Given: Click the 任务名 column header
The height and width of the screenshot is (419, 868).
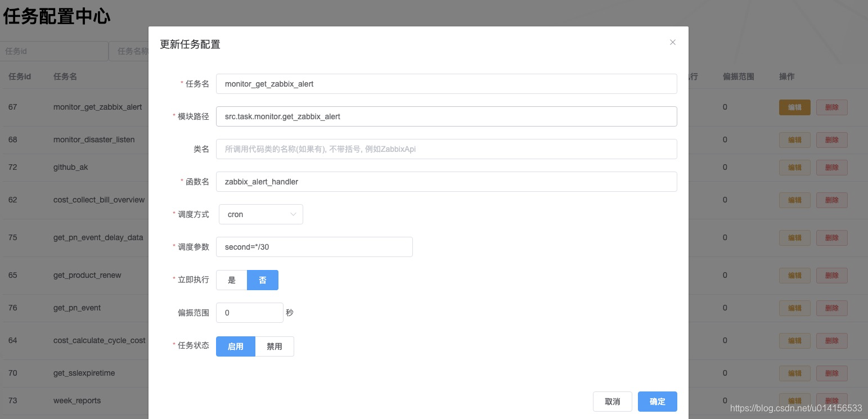Looking at the screenshot, I should pyautogui.click(x=65, y=76).
